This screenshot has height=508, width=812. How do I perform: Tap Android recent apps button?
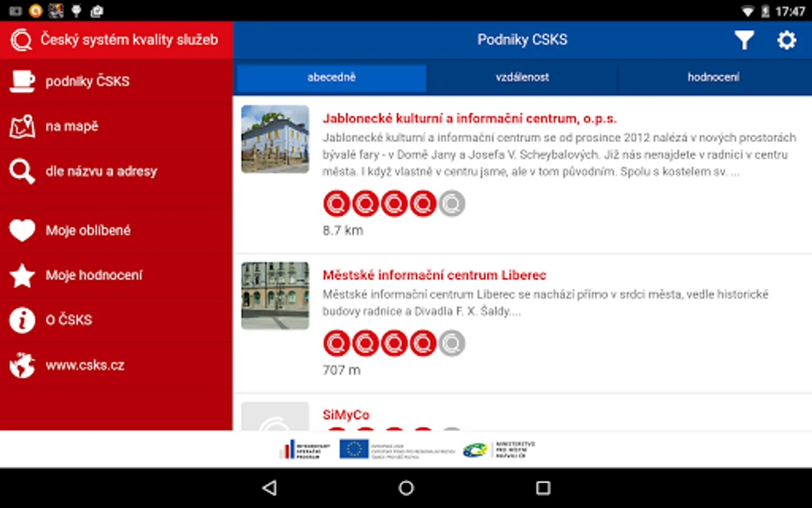(542, 488)
